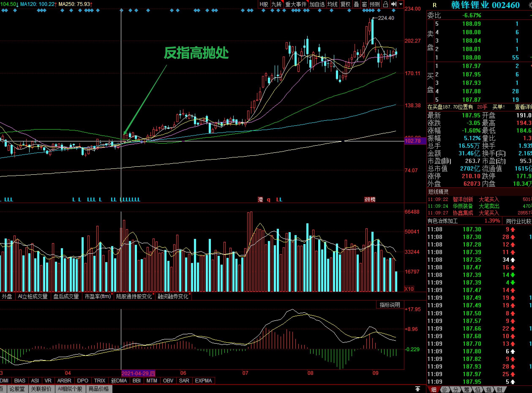
Task: Click the 2021-04-29 date marker on the timeline
Action: click(x=138, y=373)
